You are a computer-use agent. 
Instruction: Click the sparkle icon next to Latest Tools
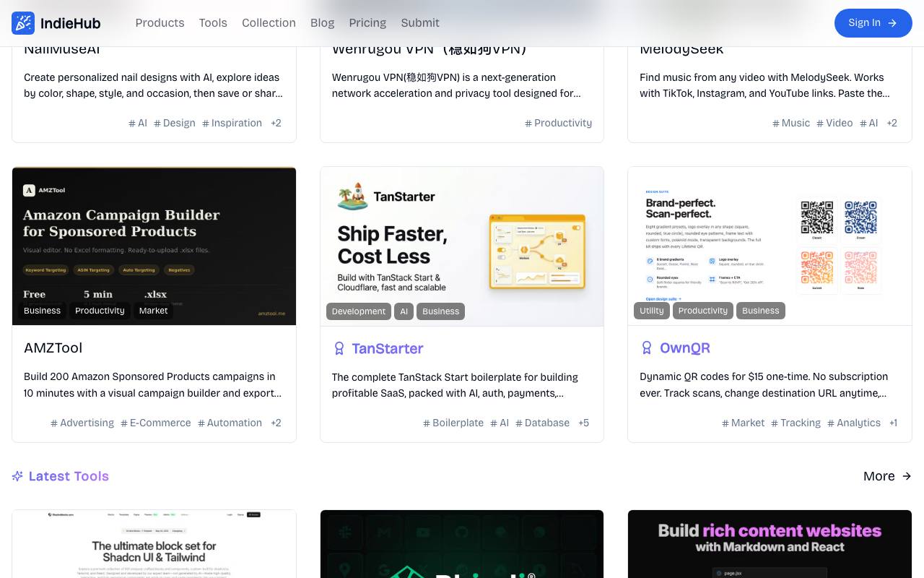17,476
